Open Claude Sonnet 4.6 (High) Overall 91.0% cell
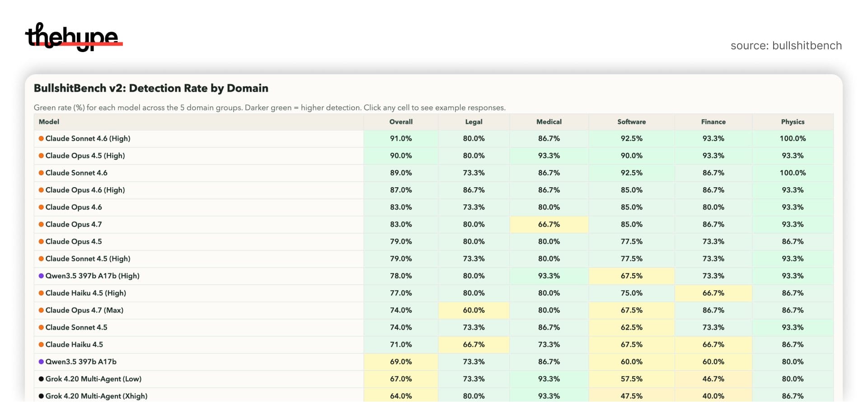The image size is (868, 402). pos(401,139)
